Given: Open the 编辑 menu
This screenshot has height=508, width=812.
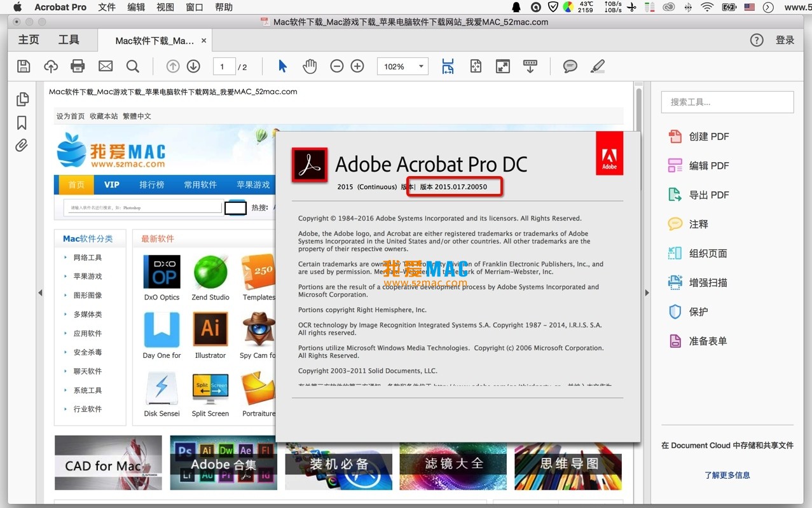Looking at the screenshot, I should (x=136, y=7).
